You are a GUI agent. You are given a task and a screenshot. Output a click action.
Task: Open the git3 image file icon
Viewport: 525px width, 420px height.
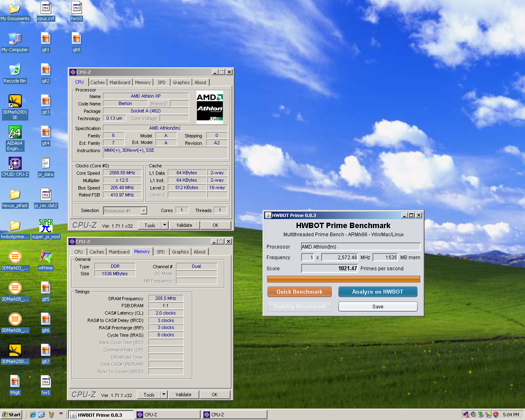pyautogui.click(x=46, y=105)
